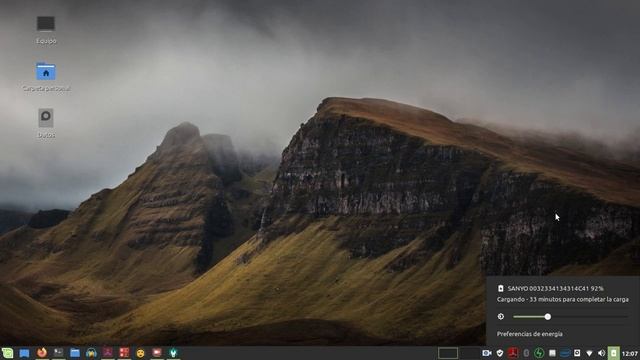
Task: Click the brightness icon beside slider
Action: (x=501, y=316)
